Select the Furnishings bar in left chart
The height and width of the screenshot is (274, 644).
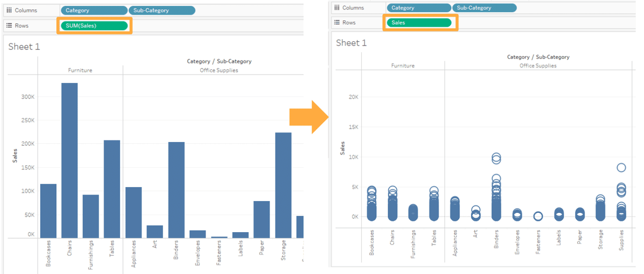91,216
